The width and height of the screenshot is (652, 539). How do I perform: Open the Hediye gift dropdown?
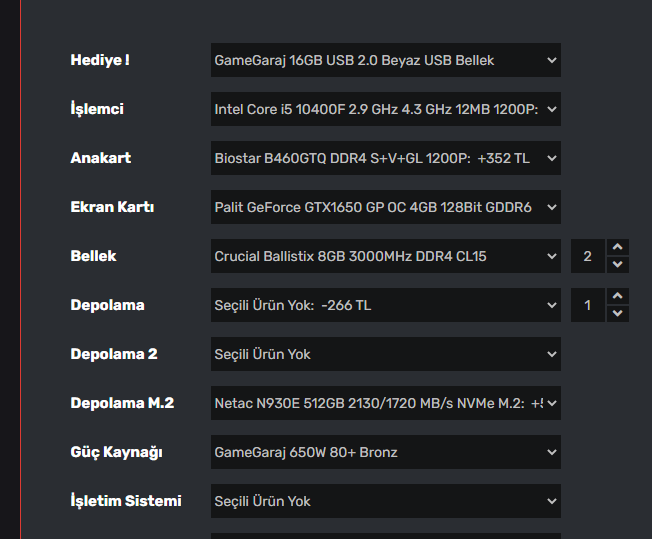385,60
